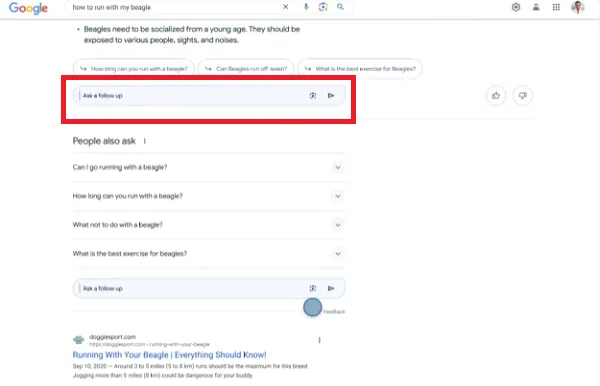This screenshot has width=600, height=386.
Task: Click the doggiesport.com source name
Action: 112,337
